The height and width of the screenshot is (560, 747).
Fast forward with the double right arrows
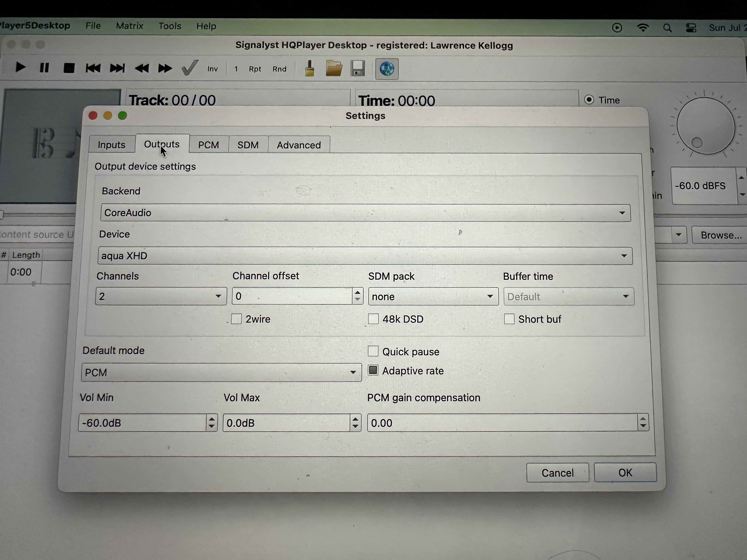coord(165,69)
